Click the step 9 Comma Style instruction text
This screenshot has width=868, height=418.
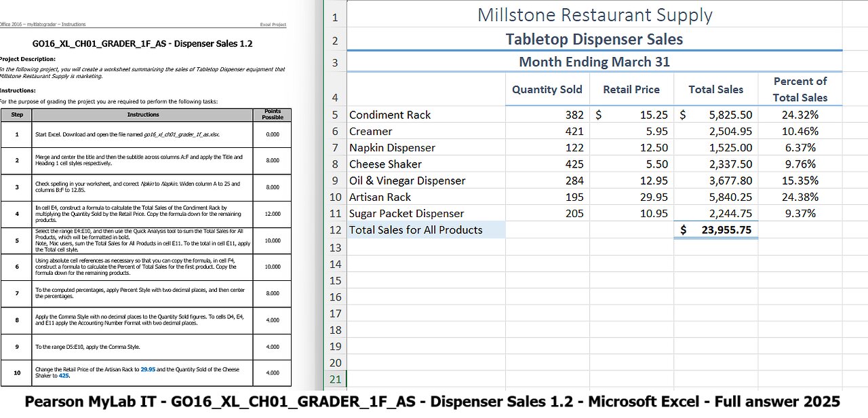(x=87, y=347)
